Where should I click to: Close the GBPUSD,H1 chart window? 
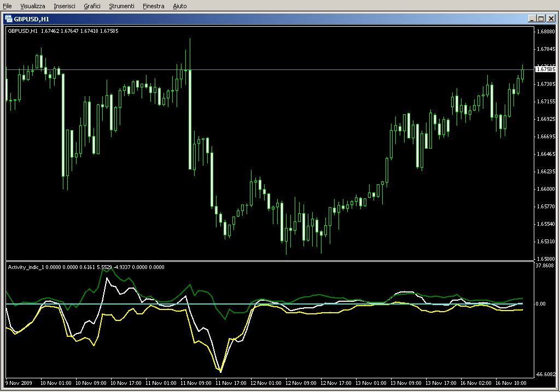[551, 19]
